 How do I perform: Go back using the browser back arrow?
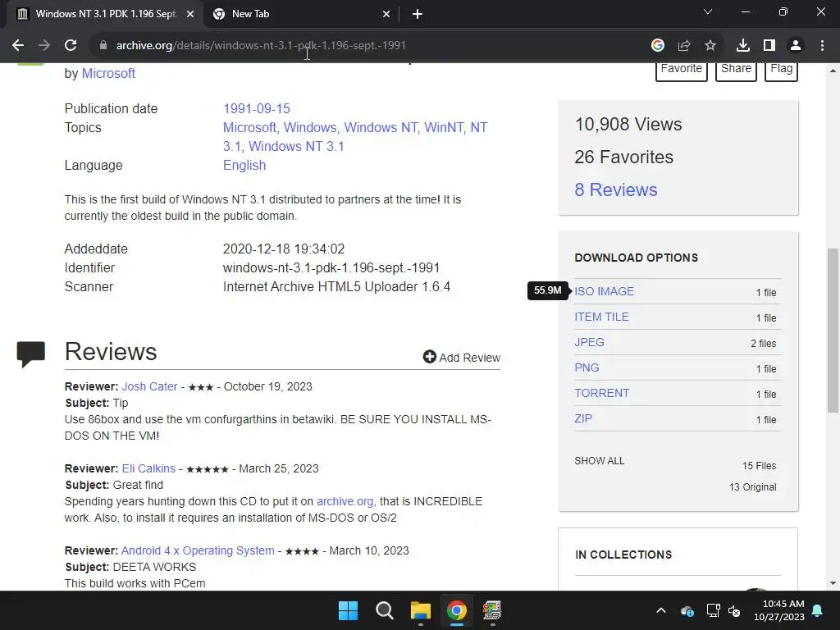tap(18, 46)
